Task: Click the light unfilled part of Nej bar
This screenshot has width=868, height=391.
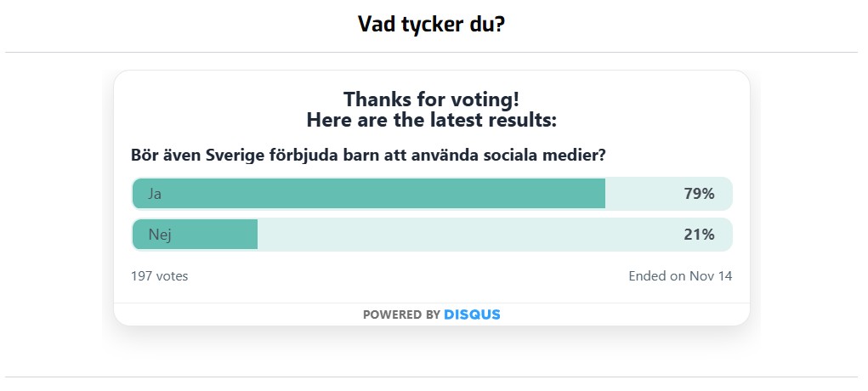Action: click(468, 235)
